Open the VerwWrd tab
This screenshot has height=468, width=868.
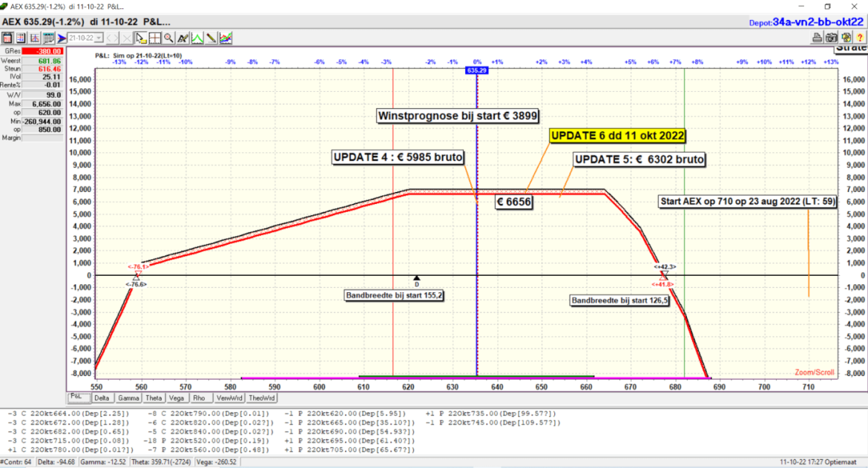click(x=229, y=398)
